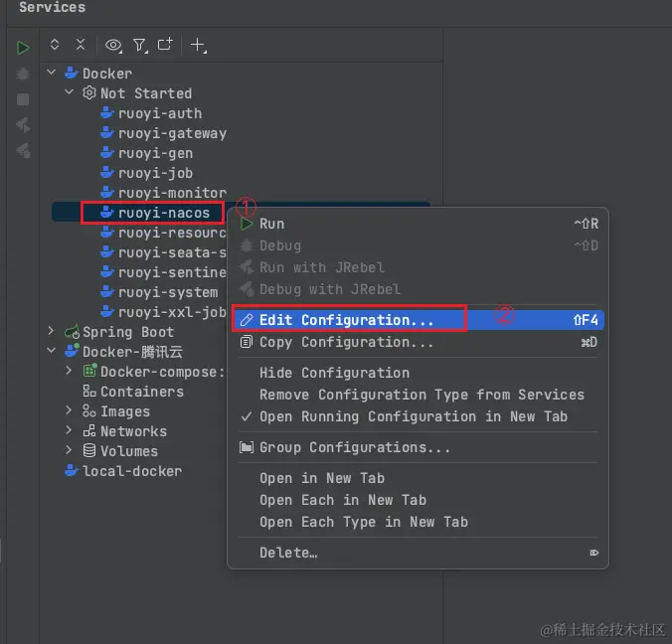This screenshot has height=644, width=672.
Task: Expand the Spring Boot node
Action: tap(52, 332)
